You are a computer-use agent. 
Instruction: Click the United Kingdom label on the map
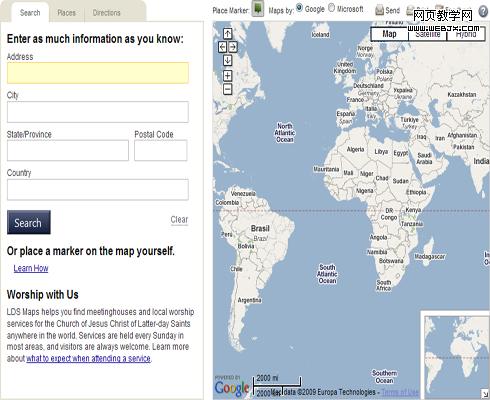point(345,68)
